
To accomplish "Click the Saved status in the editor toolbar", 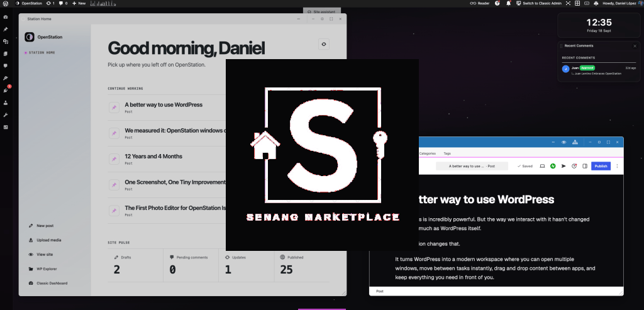I will [525, 166].
